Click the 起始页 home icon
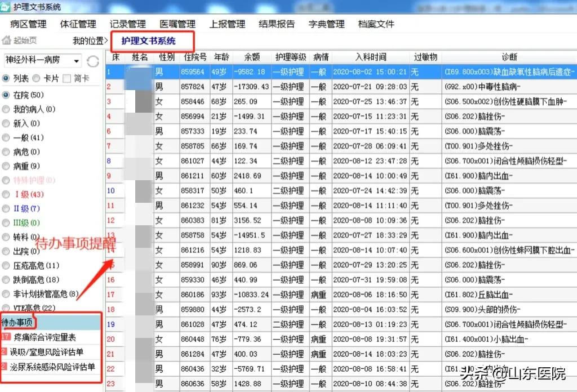Image resolution: width=577 pixels, height=392 pixels. pyautogui.click(x=8, y=40)
